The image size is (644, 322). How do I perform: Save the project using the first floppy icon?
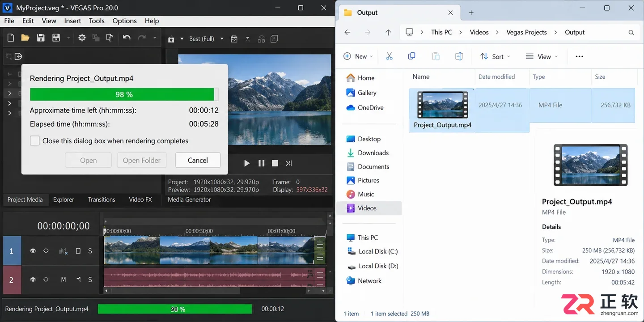pyautogui.click(x=41, y=38)
